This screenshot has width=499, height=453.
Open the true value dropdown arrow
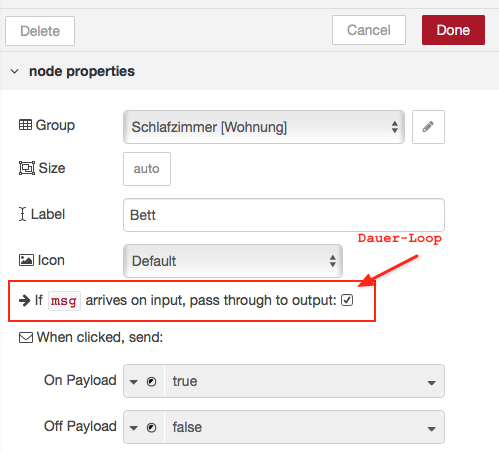pos(431,383)
